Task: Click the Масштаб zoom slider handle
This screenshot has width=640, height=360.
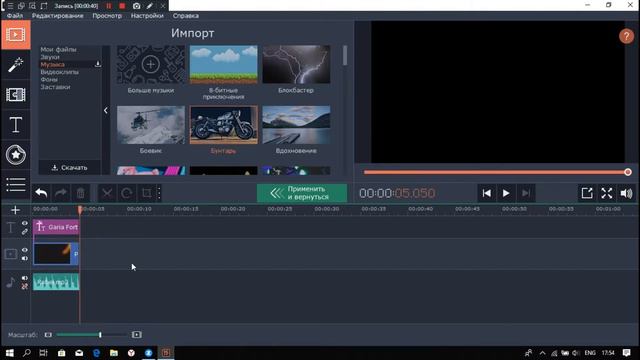Action: 100,335
